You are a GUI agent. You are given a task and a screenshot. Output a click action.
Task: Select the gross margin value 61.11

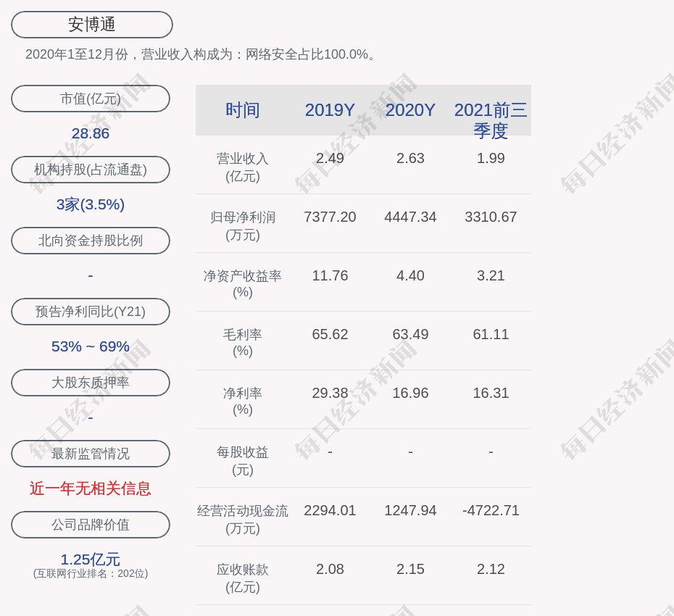(491, 334)
